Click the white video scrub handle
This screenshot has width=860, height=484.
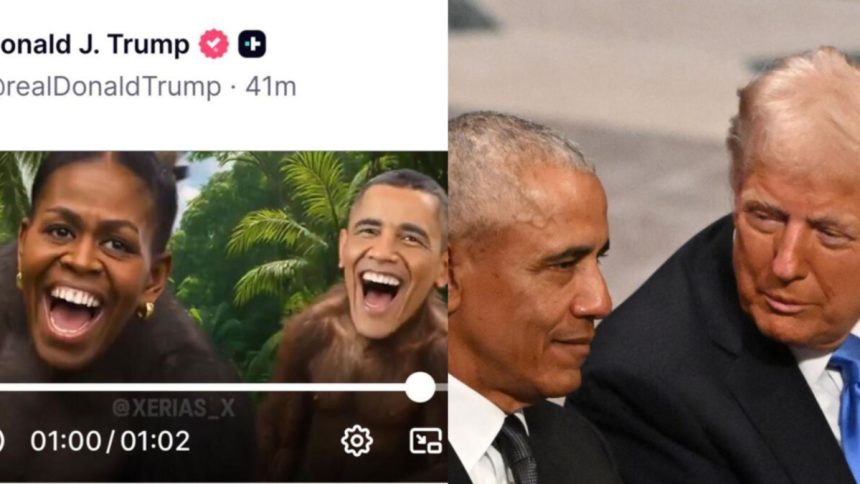pos(420,387)
